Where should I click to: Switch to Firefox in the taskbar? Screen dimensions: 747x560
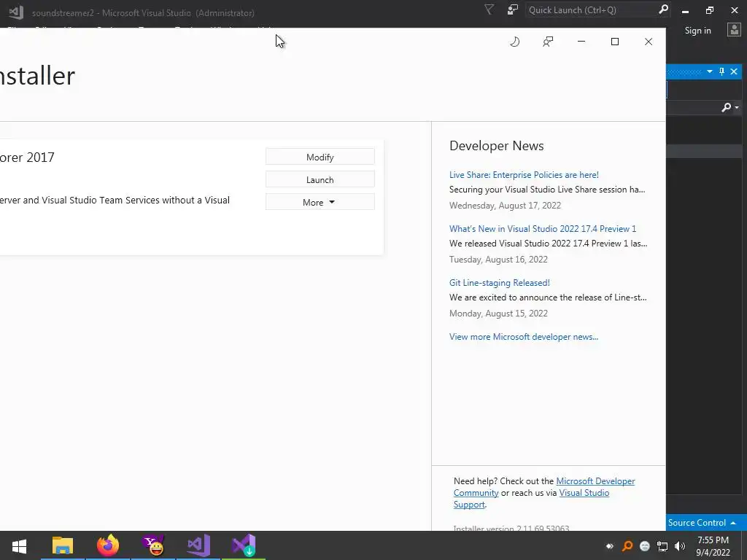tap(108, 545)
